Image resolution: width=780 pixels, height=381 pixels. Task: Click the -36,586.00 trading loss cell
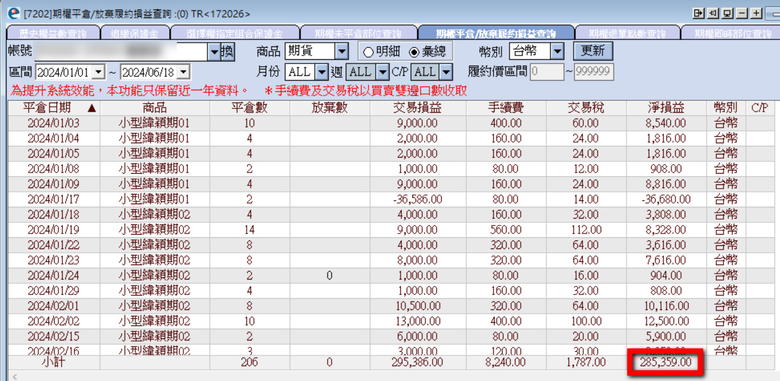418,199
